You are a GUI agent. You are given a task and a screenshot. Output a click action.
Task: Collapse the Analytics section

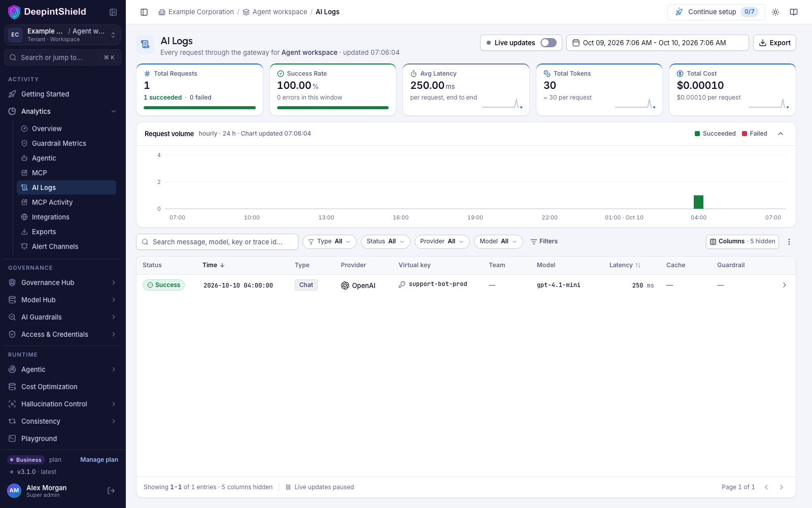coord(62,111)
